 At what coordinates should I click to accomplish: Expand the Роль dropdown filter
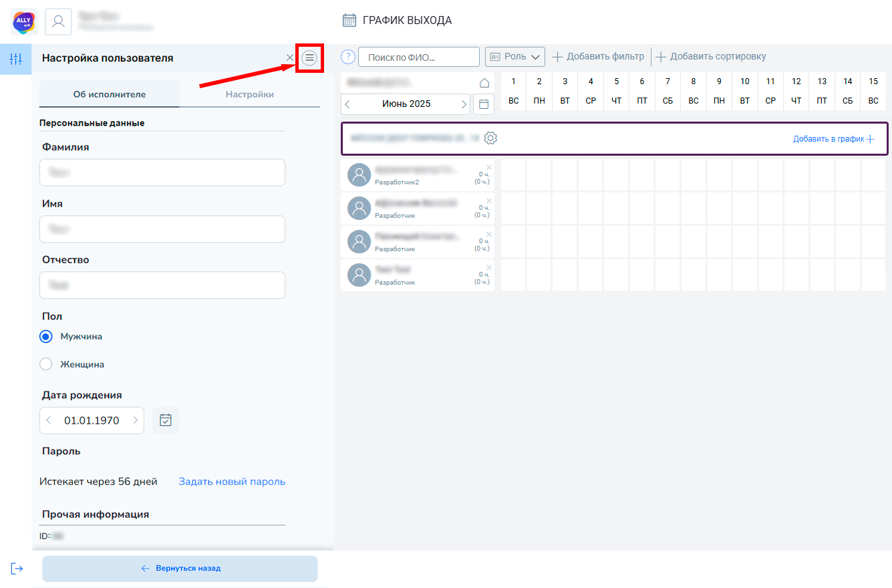515,57
